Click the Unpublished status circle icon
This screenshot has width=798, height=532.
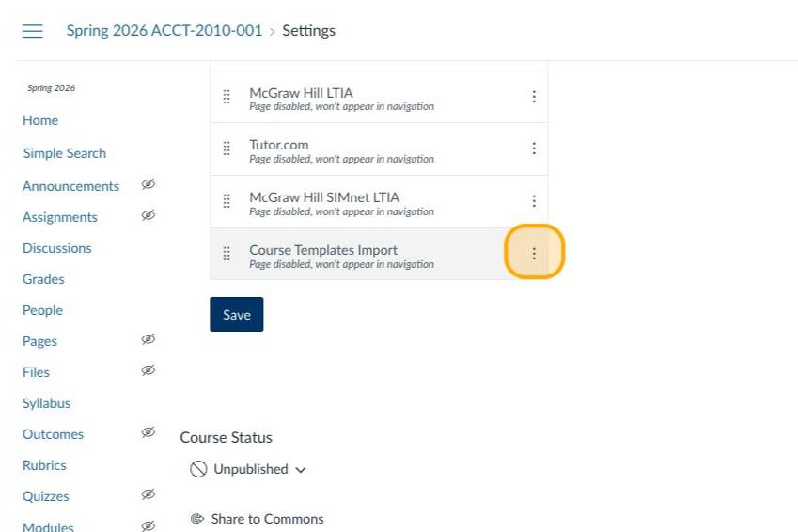(198, 469)
